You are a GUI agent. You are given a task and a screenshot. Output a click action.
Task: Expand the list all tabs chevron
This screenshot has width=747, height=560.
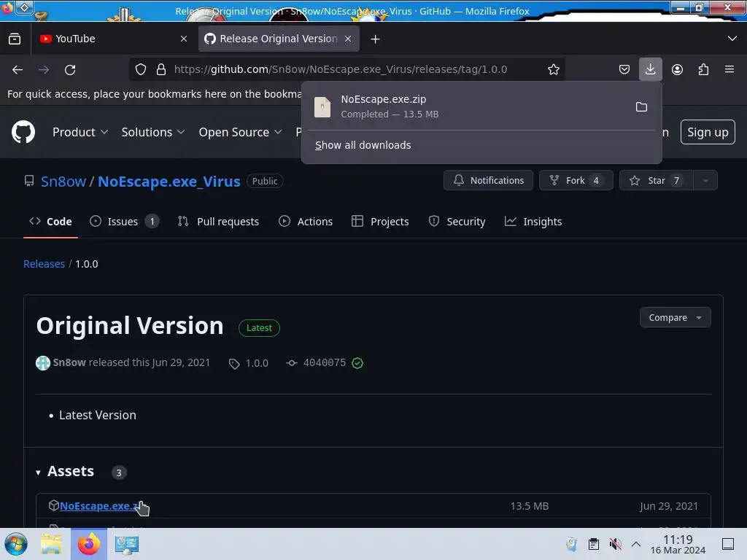732,39
